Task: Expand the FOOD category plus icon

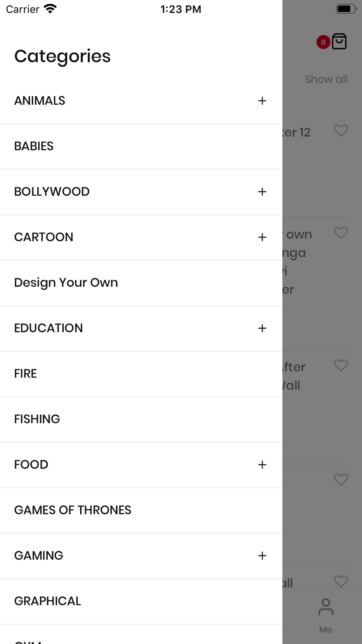Action: click(262, 465)
